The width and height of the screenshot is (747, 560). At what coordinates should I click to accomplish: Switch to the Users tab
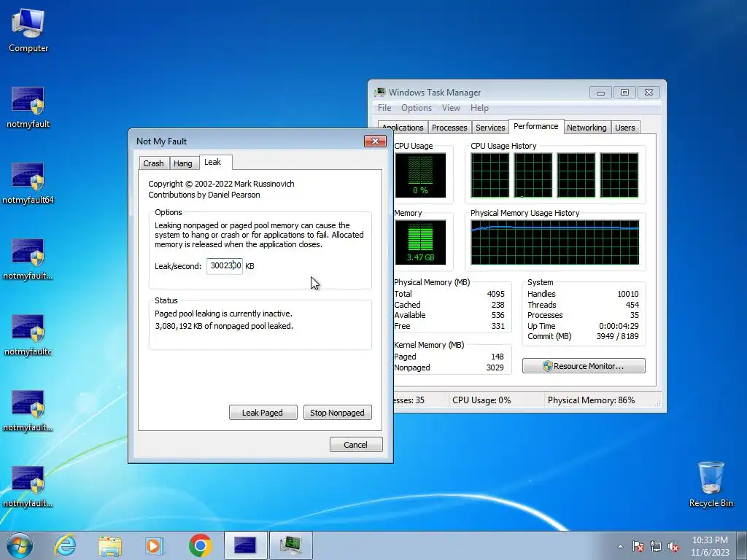click(x=624, y=128)
